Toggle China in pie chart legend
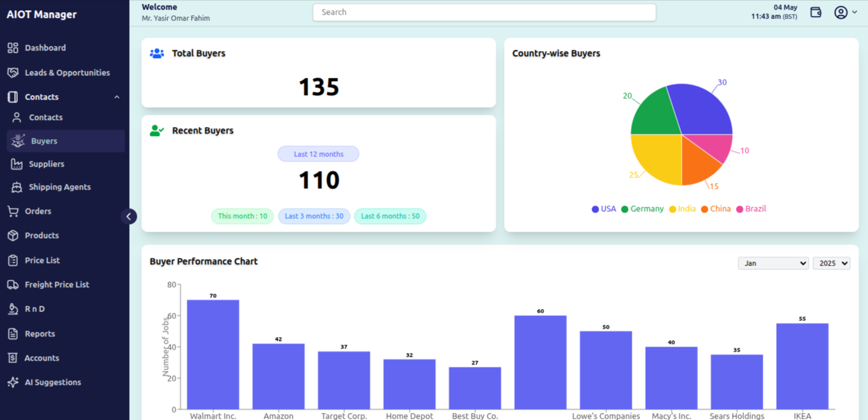 tap(715, 209)
